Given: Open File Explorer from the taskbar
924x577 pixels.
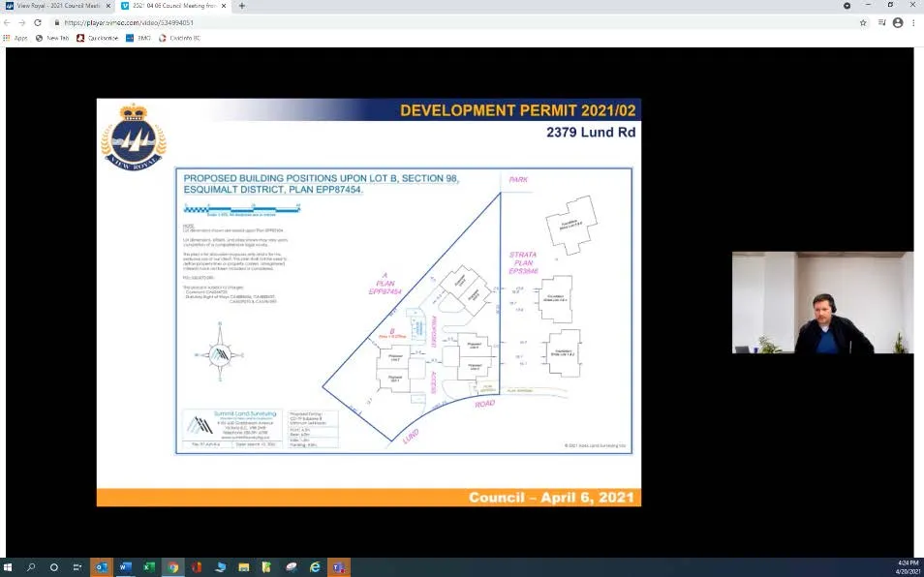Looking at the screenshot, I should pos(244,567).
